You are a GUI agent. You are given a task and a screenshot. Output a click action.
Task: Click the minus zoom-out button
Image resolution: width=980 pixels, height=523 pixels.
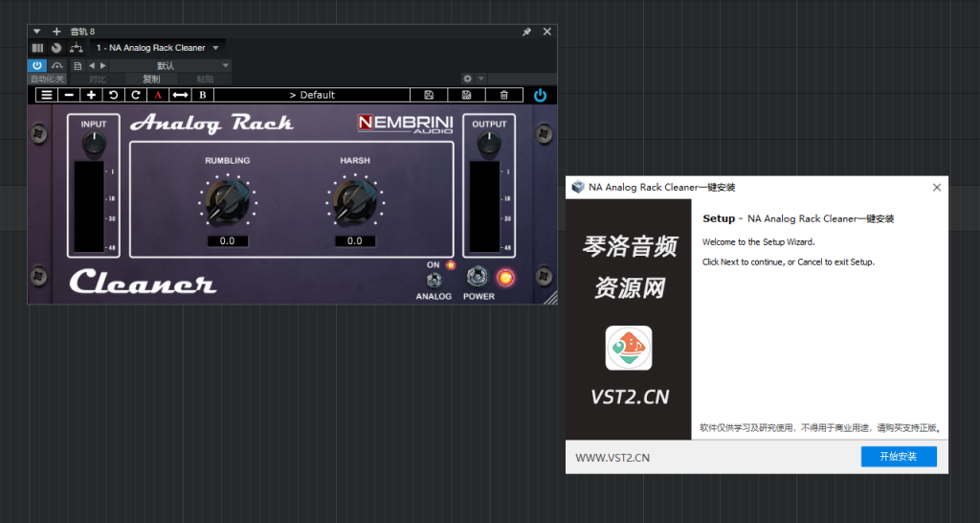69,95
